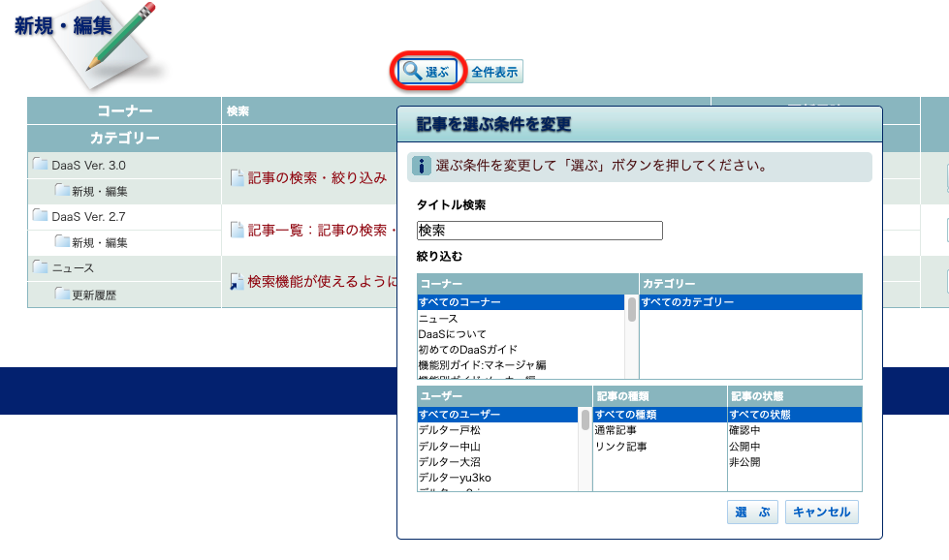Click the folder icon beside DaaS Ver. 3.0
The height and width of the screenshot is (560, 949).
(x=40, y=165)
